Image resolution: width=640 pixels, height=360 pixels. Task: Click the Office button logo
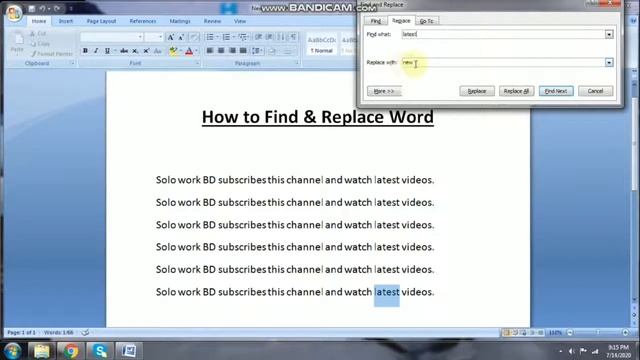point(14,13)
